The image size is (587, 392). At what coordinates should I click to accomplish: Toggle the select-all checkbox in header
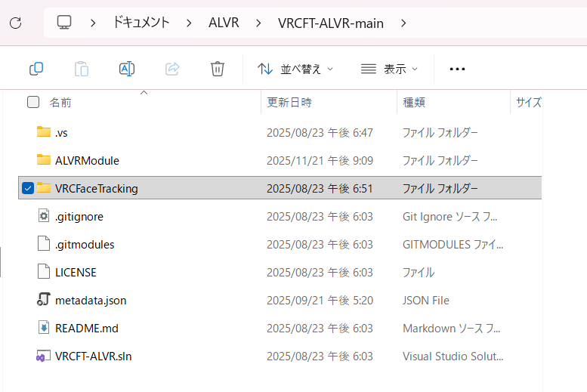(x=33, y=102)
